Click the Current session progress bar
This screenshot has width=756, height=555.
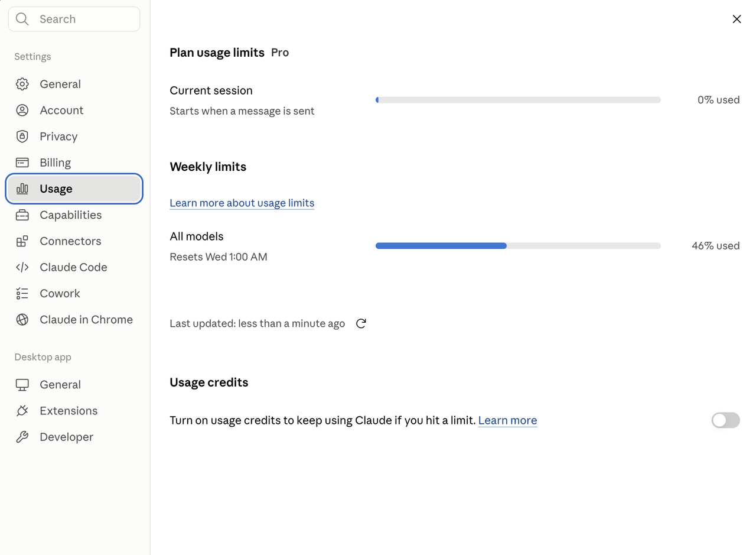click(x=518, y=100)
